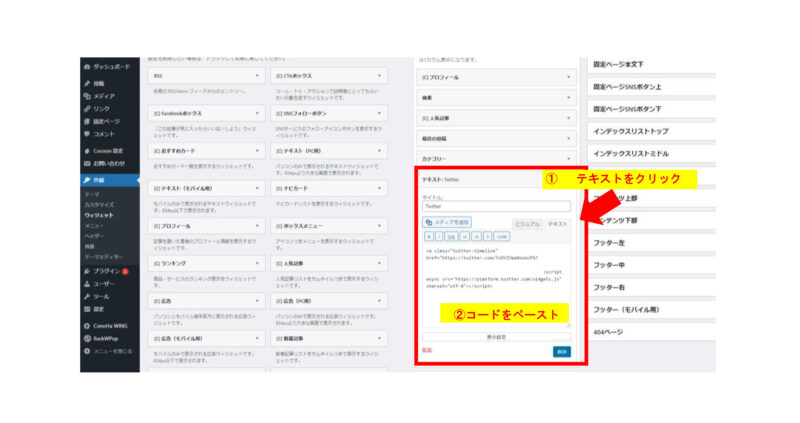
Task: Collapse sidebar with メニューを閉じる icon
Action: [x=87, y=351]
